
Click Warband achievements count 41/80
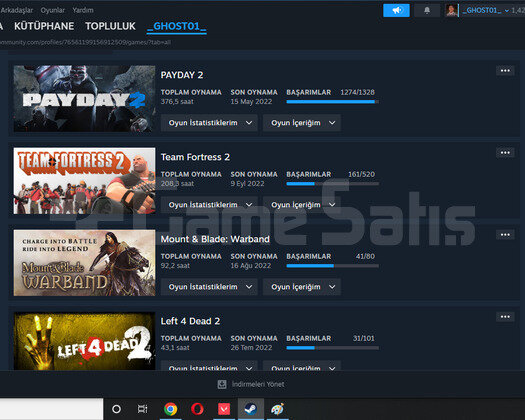[x=365, y=257]
